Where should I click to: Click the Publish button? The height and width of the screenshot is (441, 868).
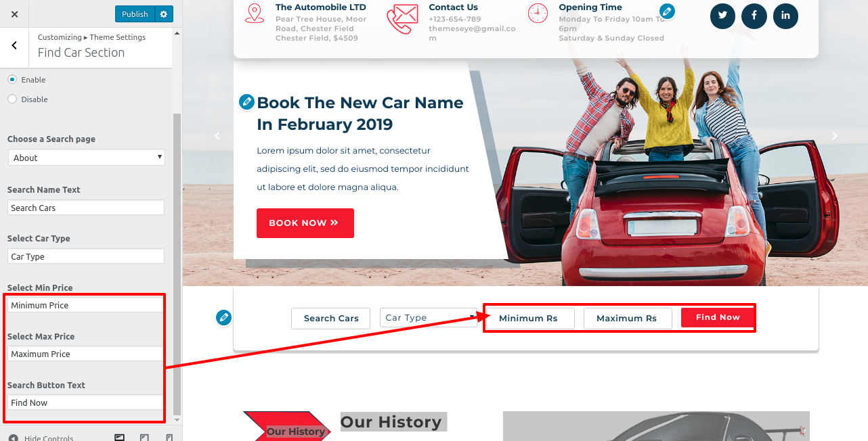coord(135,14)
